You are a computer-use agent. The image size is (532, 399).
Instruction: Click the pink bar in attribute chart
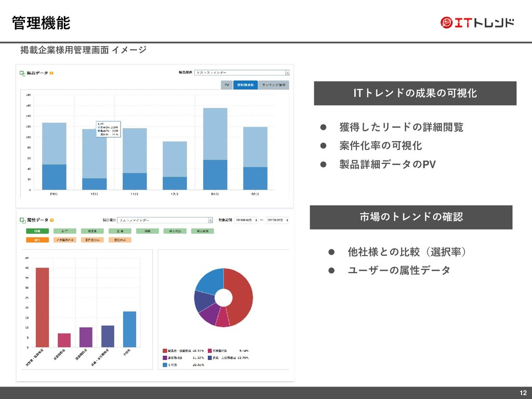(x=64, y=340)
